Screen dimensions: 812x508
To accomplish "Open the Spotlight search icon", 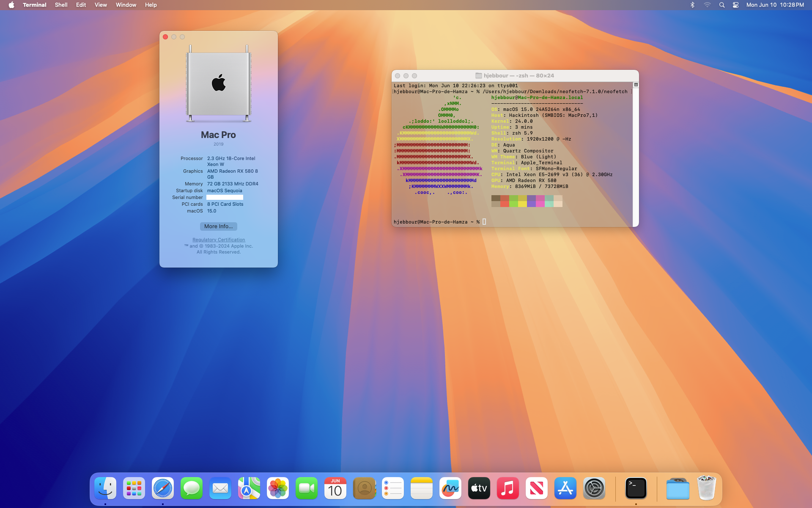I will (x=722, y=5).
